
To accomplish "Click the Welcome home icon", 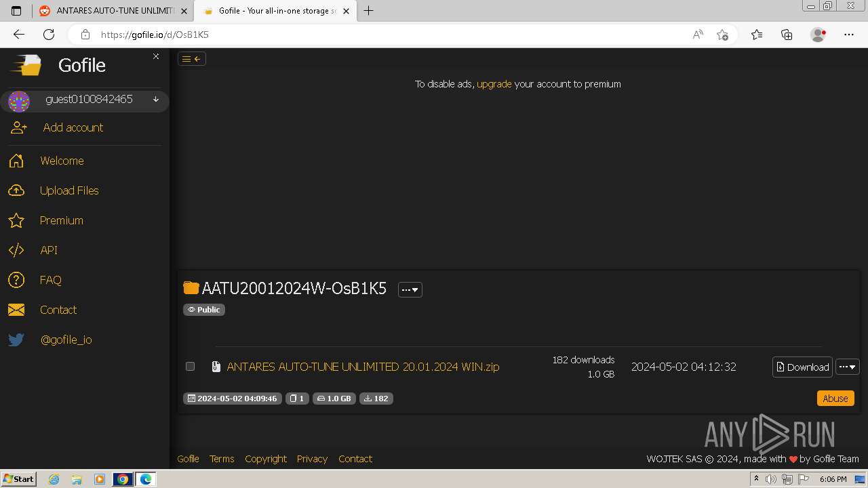I will click(16, 161).
